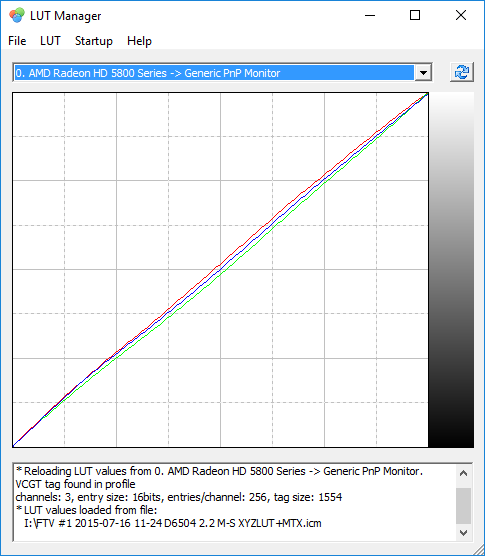
Task: Click the LUT curve graph area
Action: tap(221, 270)
